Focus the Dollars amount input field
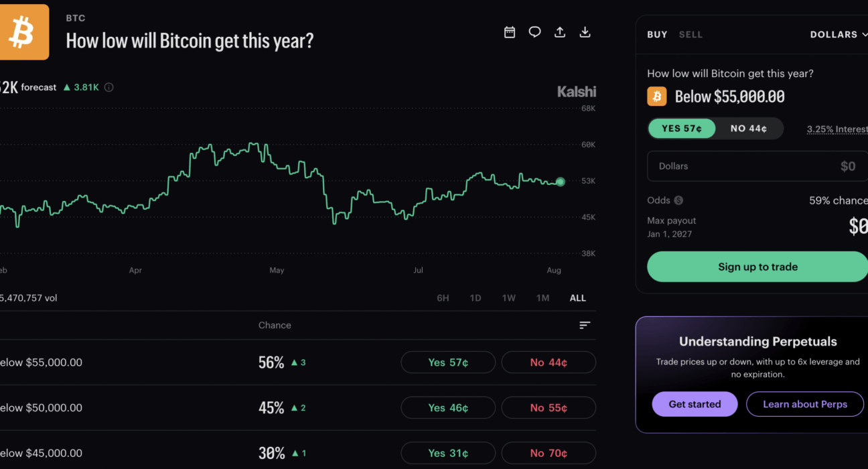Image resolution: width=868 pixels, height=469 pixels. click(757, 166)
